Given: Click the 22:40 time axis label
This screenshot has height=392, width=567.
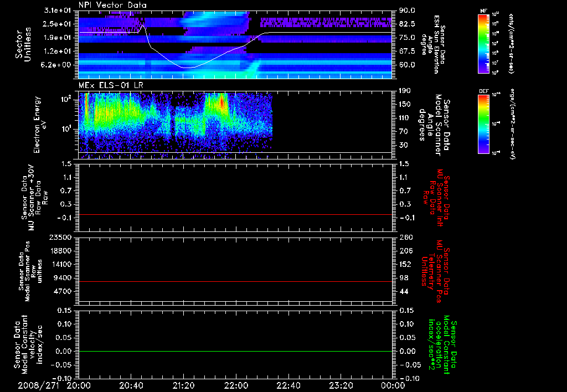Looking at the screenshot, I should click(288, 385).
